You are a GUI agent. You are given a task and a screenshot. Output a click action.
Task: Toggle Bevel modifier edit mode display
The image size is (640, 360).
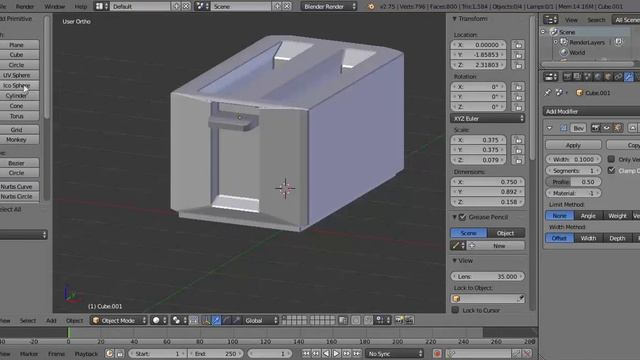coord(617,128)
